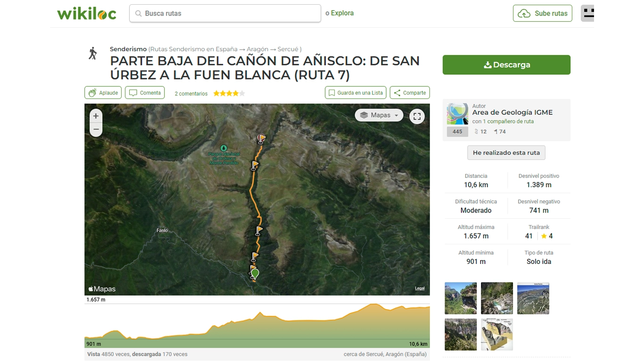644x362 pixels.
Task: Click the green start marker on map
Action: [x=255, y=273]
